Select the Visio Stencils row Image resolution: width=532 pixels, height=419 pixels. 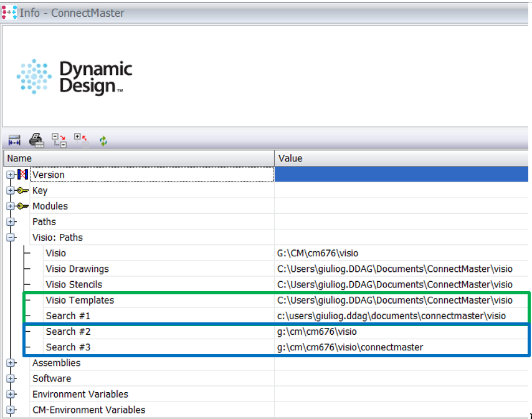(74, 284)
